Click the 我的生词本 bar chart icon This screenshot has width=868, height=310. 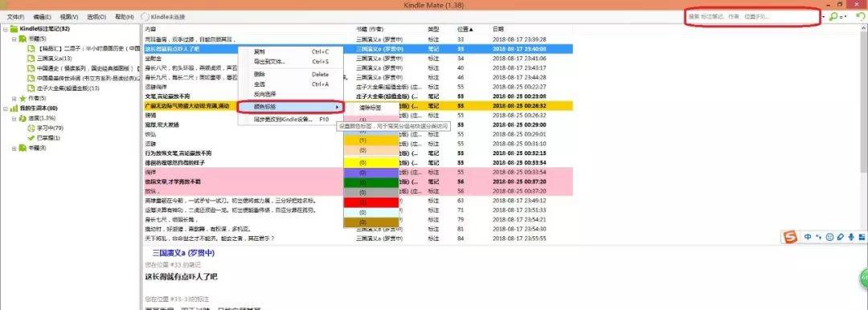click(x=14, y=108)
